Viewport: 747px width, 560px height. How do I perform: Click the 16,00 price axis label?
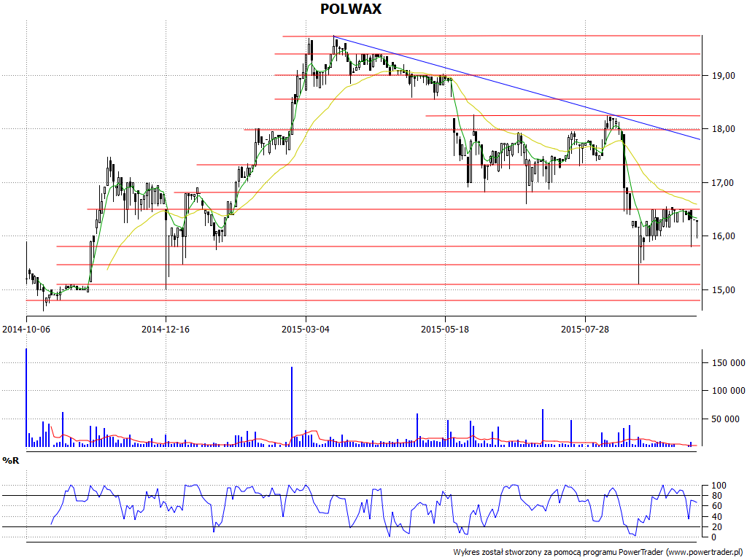[723, 236]
